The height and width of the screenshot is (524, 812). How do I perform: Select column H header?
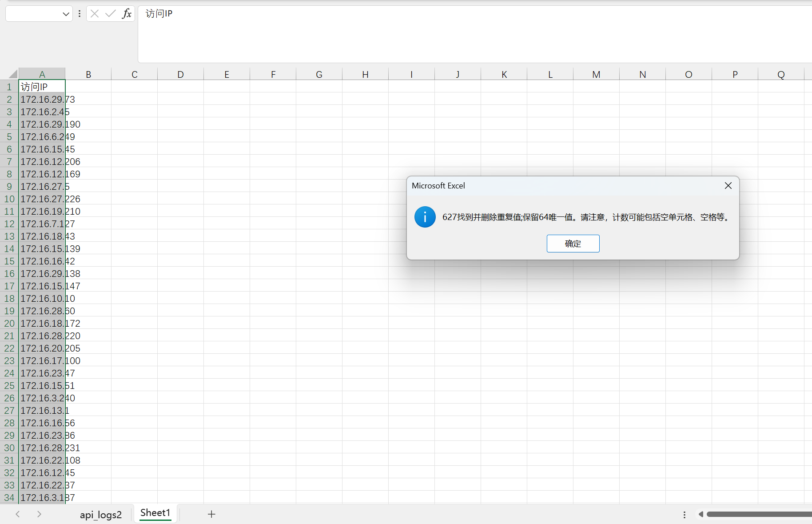click(365, 74)
